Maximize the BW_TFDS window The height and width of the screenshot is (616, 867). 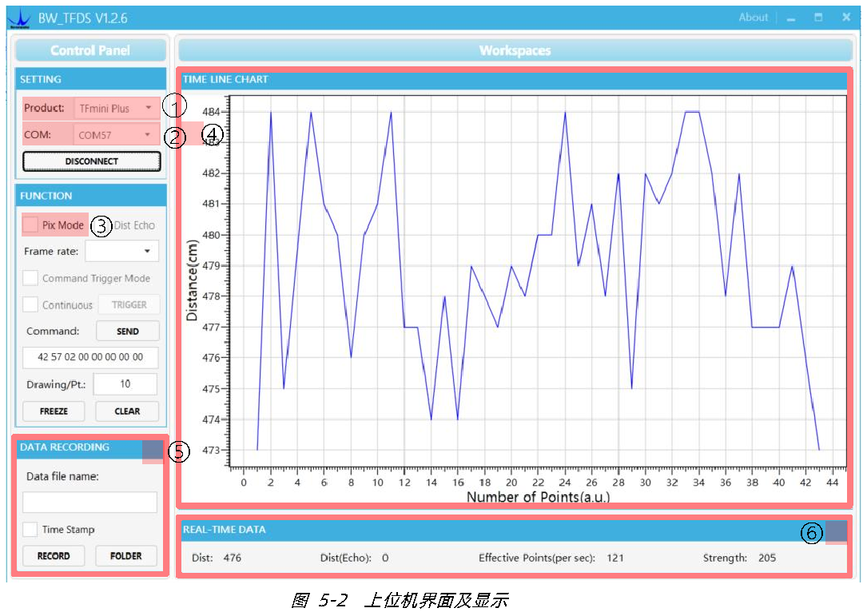pyautogui.click(x=818, y=18)
